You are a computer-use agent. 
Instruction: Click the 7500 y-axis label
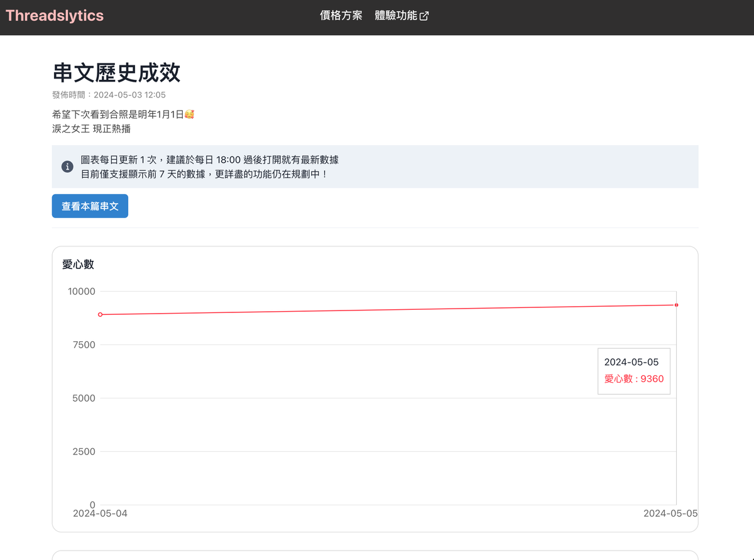coord(84,345)
